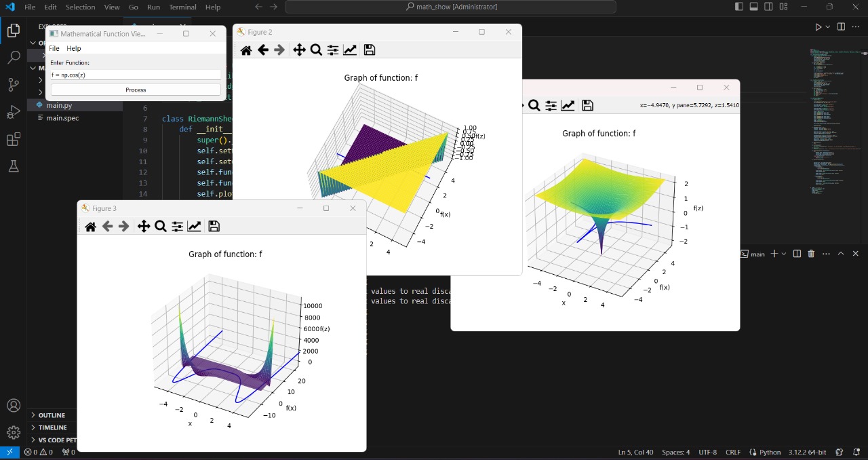This screenshot has width=868, height=460.
Task: Open new terminal launch profile dropdown
Action: click(784, 254)
